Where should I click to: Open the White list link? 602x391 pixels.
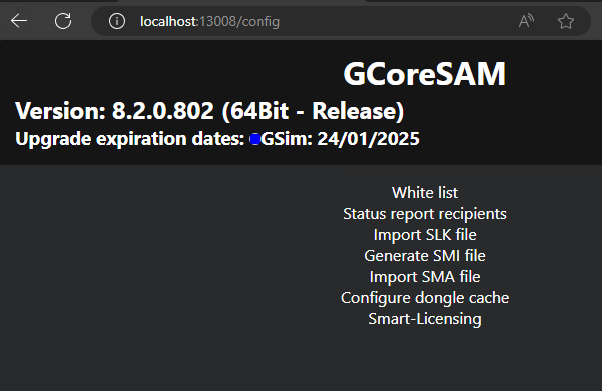(x=425, y=192)
